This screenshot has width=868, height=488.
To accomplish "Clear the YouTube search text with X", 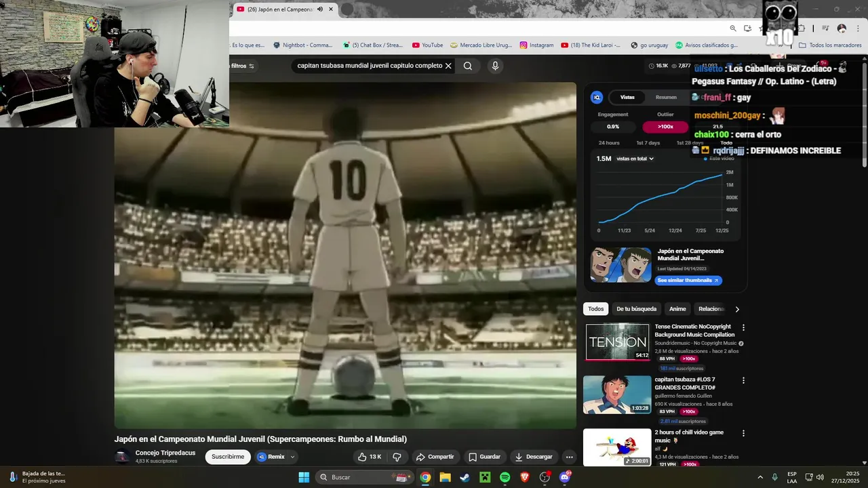I will click(x=448, y=66).
